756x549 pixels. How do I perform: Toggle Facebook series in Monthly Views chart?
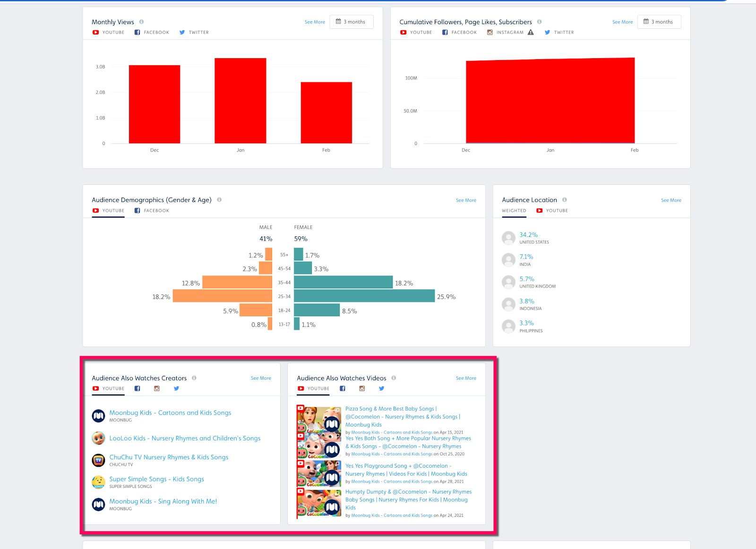coord(152,33)
